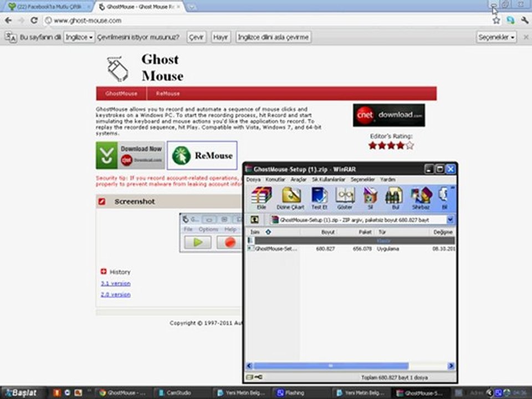Click the WinRAR scrollbar right arrow
Screen dimensions: 532x399
click(x=451, y=366)
